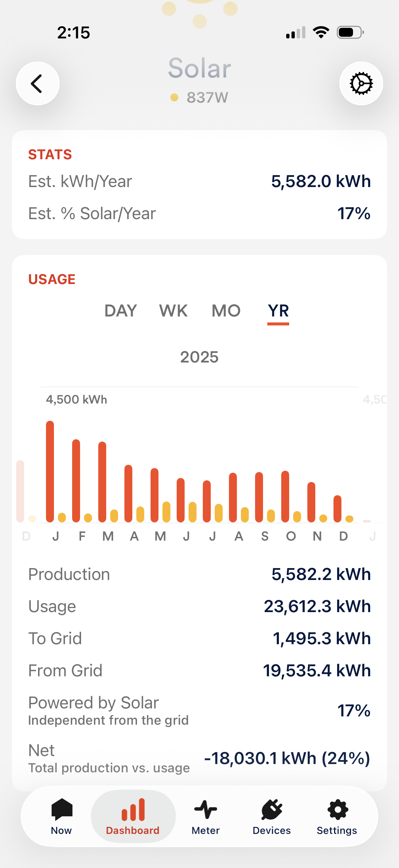Open the Meter tab
Image resolution: width=399 pixels, height=868 pixels.
coord(205,816)
